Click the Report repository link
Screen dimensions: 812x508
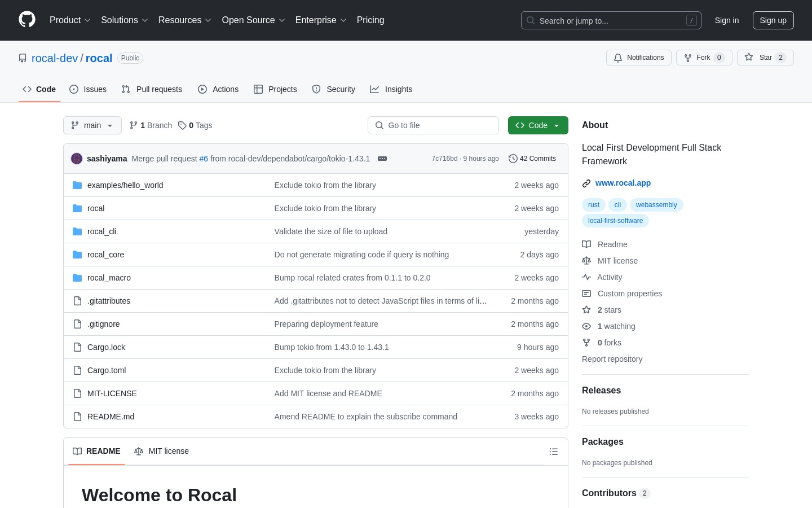pos(612,359)
